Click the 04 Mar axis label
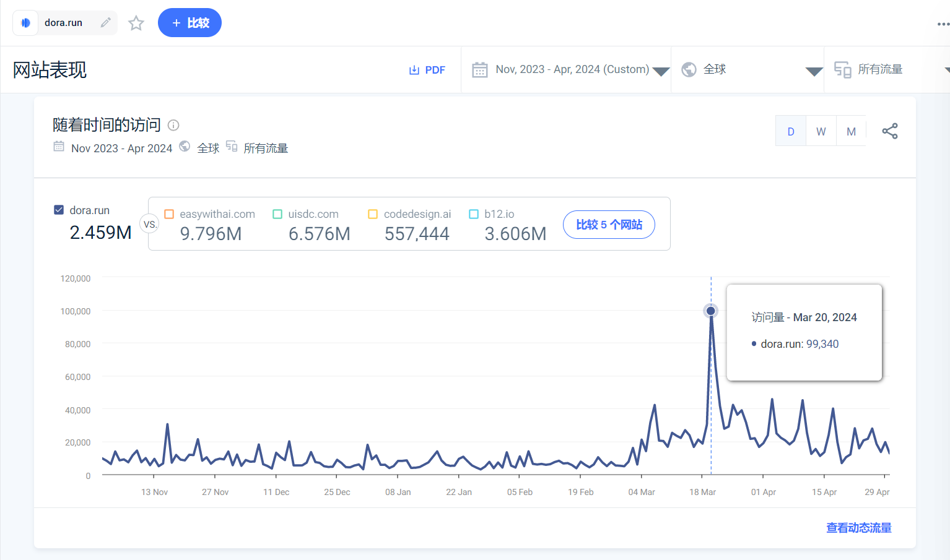Viewport: 950px width, 560px height. click(x=642, y=492)
